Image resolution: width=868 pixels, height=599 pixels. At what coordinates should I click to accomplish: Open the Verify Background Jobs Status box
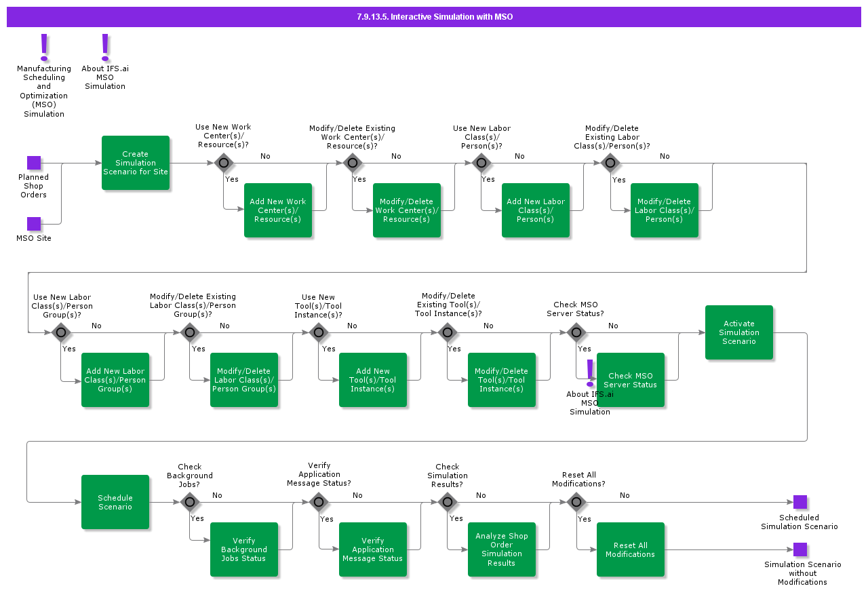click(244, 549)
